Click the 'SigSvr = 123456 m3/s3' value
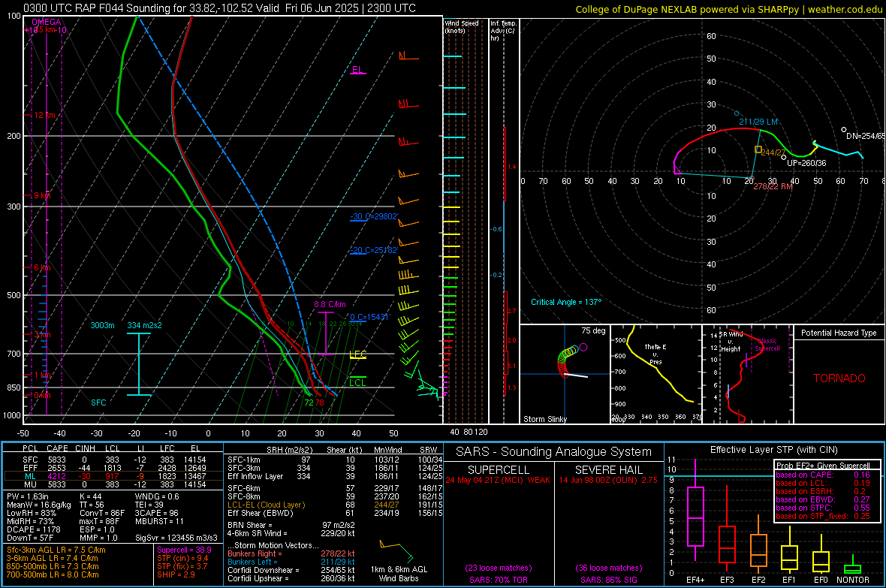 (x=176, y=538)
